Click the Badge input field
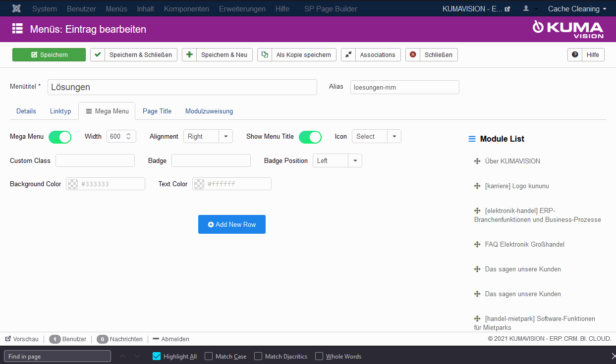 [211, 160]
